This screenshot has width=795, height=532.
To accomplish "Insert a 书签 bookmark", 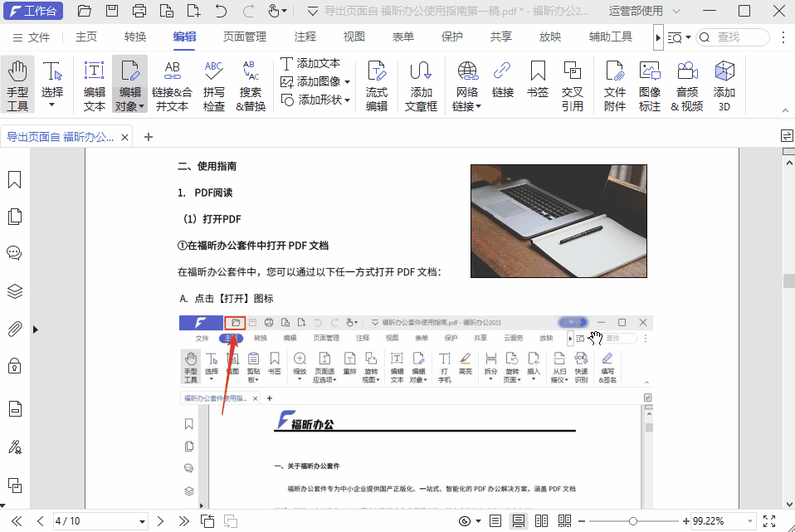I will [x=538, y=82].
